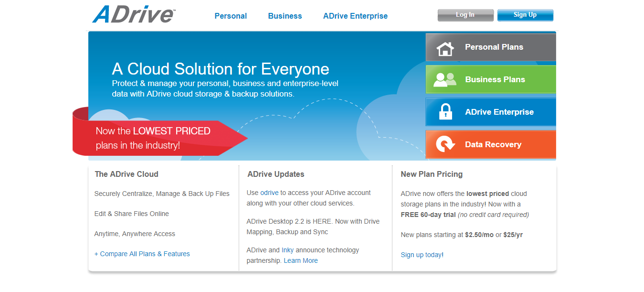Follow the Compare All Plans & Features link
This screenshot has height=292, width=644.
click(142, 254)
